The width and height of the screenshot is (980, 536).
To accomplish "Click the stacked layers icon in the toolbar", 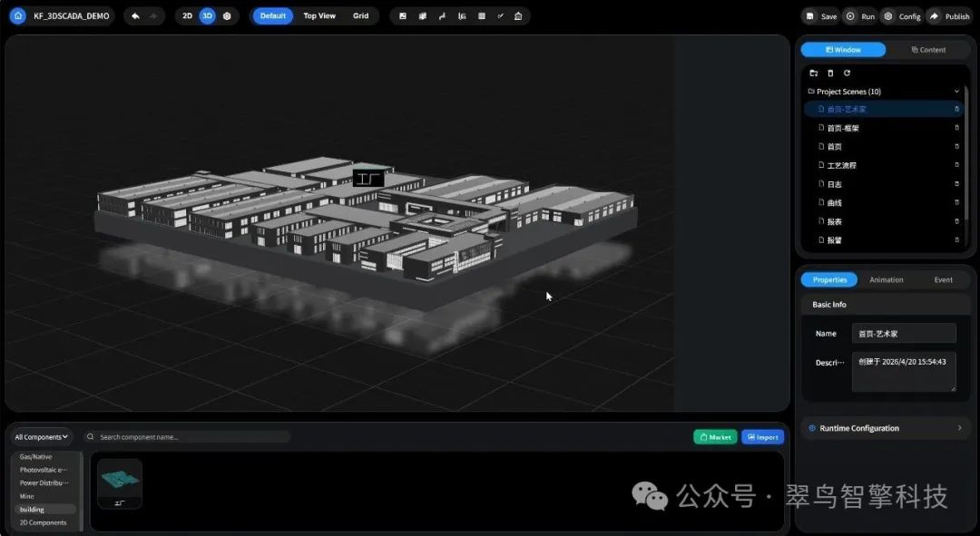I will pos(423,16).
